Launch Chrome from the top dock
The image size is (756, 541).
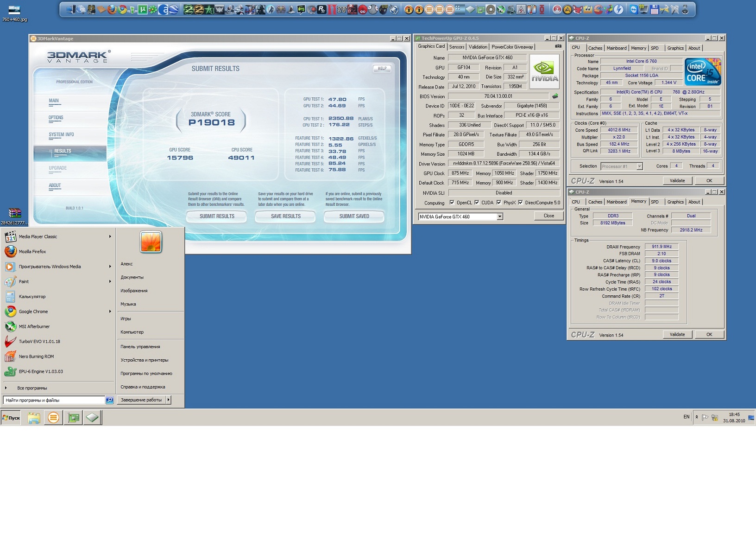click(123, 9)
